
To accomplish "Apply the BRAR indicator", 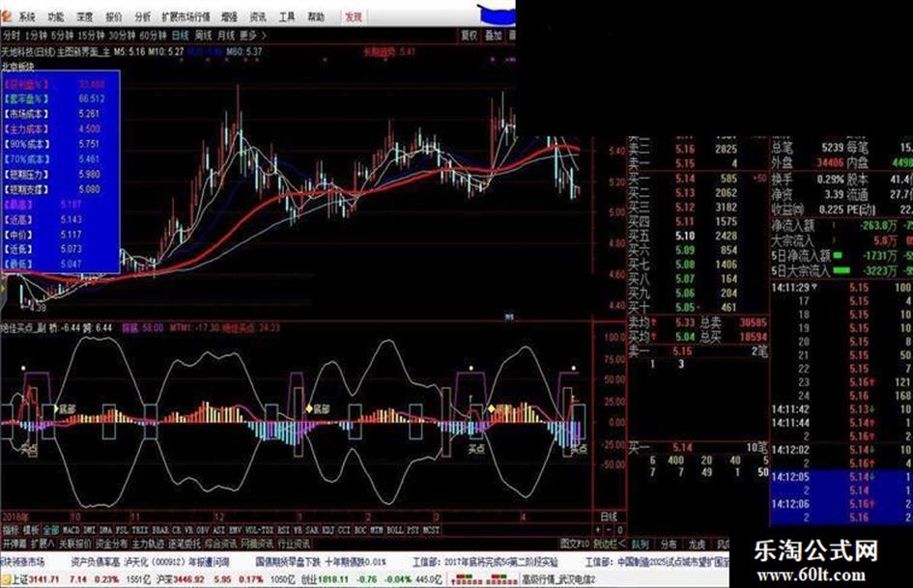I will pyautogui.click(x=160, y=530).
